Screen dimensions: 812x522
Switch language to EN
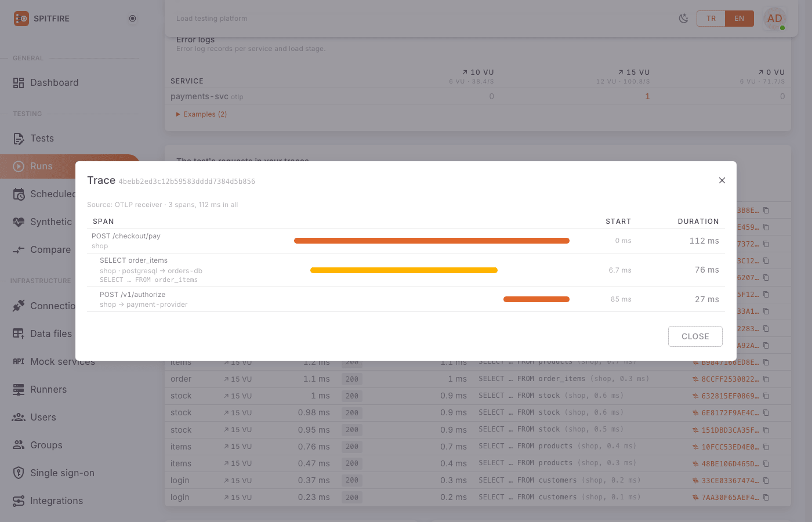click(739, 19)
